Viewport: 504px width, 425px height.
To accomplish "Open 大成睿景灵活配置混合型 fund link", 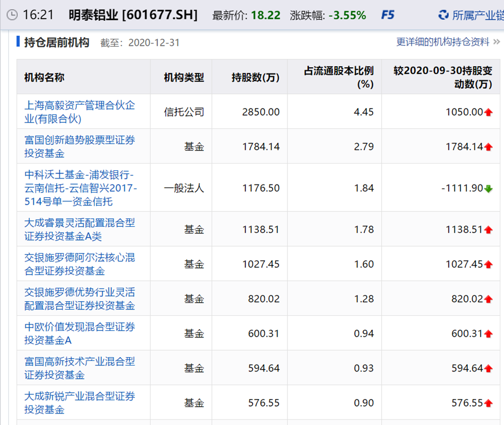I will (79, 229).
